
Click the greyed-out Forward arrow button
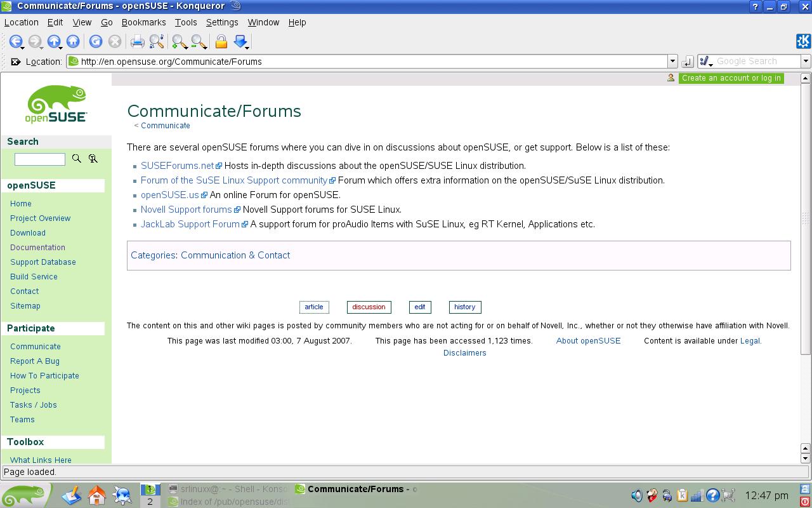34,41
